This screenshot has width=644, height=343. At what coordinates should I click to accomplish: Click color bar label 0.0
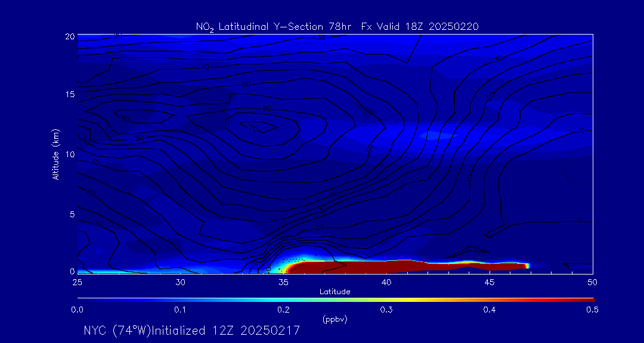77,310
